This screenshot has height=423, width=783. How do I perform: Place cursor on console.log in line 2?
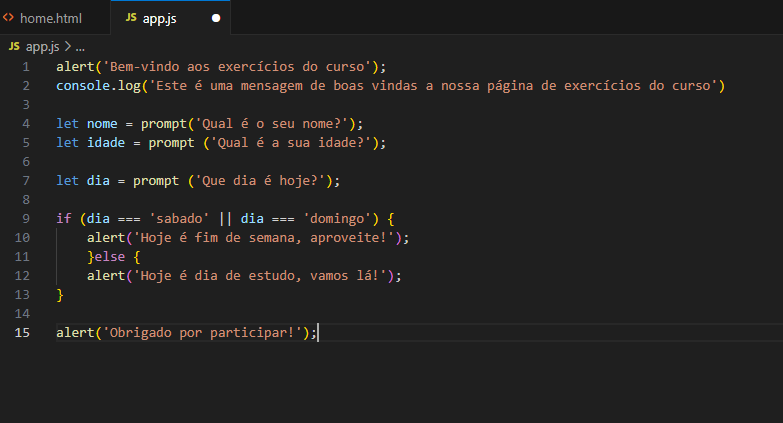[98, 86]
